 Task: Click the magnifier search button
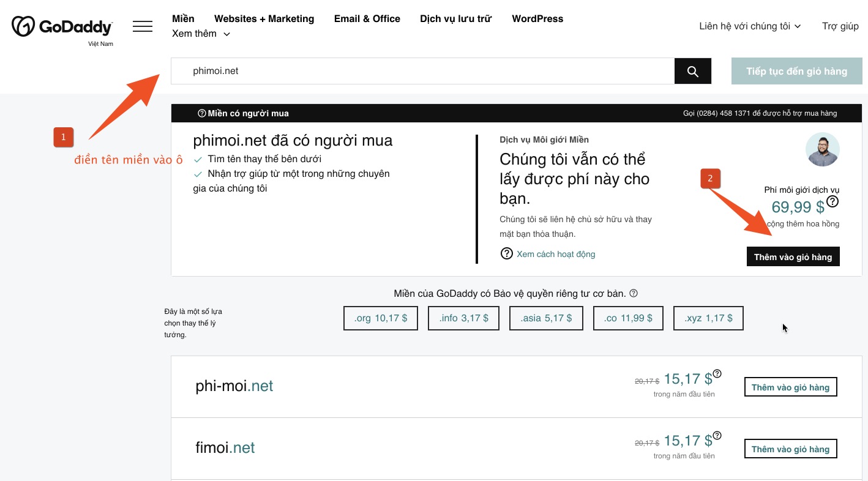click(x=692, y=72)
